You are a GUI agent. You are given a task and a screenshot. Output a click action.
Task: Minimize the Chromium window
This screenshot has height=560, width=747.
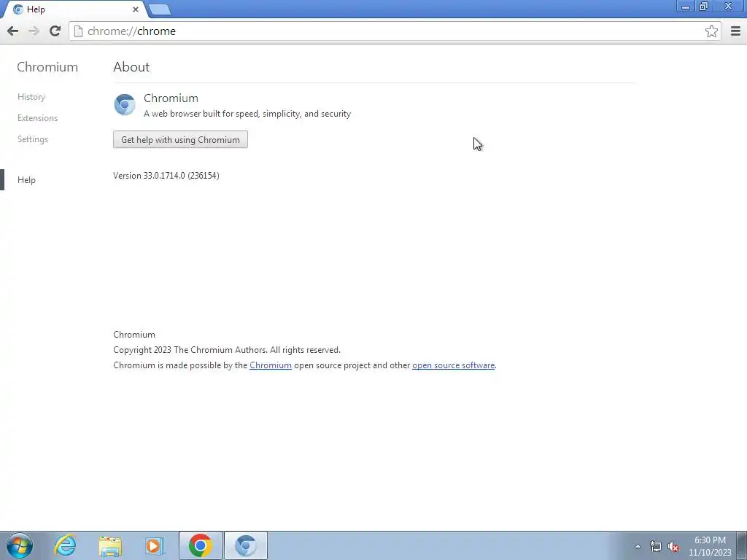point(686,7)
